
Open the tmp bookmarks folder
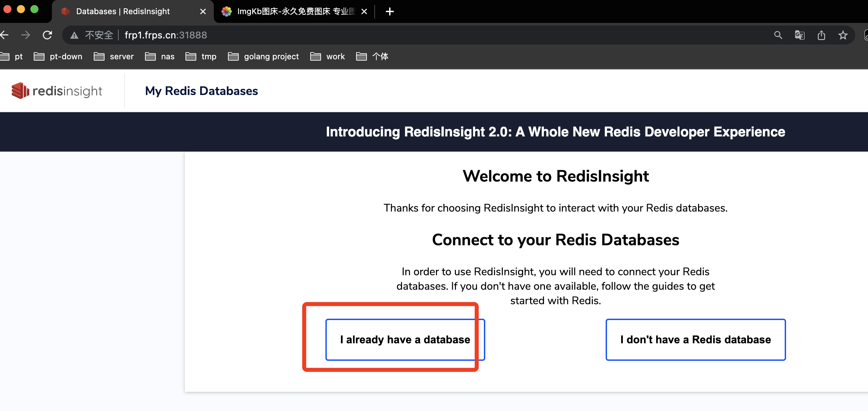201,56
